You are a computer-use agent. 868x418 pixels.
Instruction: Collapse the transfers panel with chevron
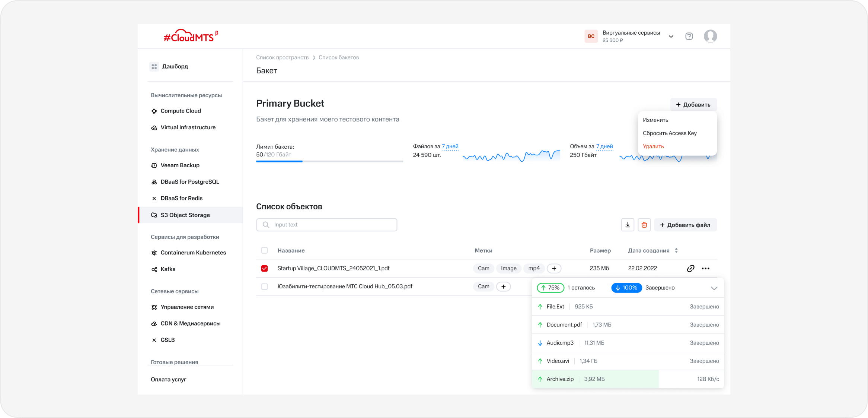point(714,288)
